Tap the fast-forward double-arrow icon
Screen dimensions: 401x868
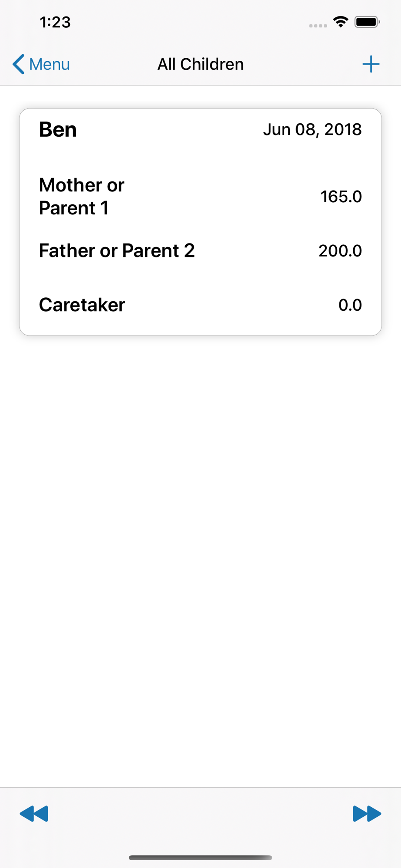click(x=367, y=814)
